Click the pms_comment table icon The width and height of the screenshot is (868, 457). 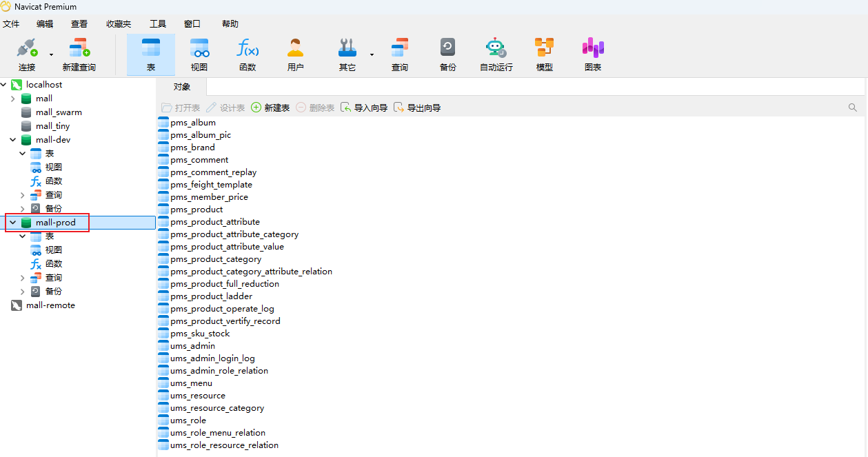coord(163,160)
